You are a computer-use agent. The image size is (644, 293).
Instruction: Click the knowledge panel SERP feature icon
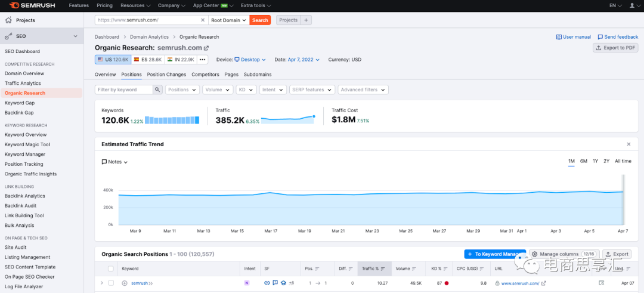pos(283,283)
